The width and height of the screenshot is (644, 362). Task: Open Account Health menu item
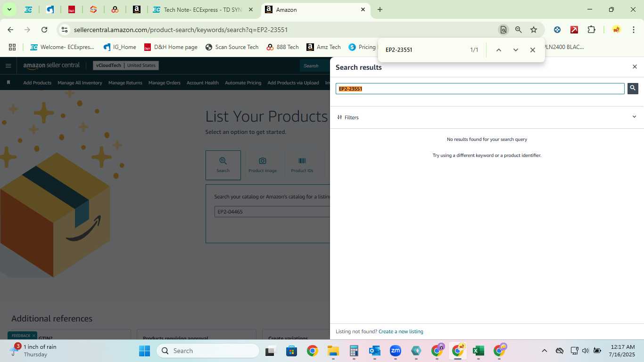(x=202, y=82)
